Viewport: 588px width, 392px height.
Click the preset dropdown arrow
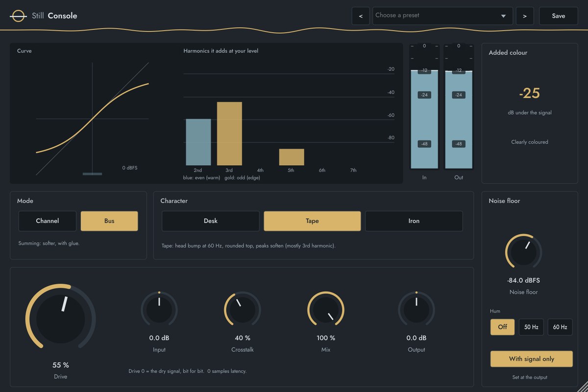tap(503, 16)
